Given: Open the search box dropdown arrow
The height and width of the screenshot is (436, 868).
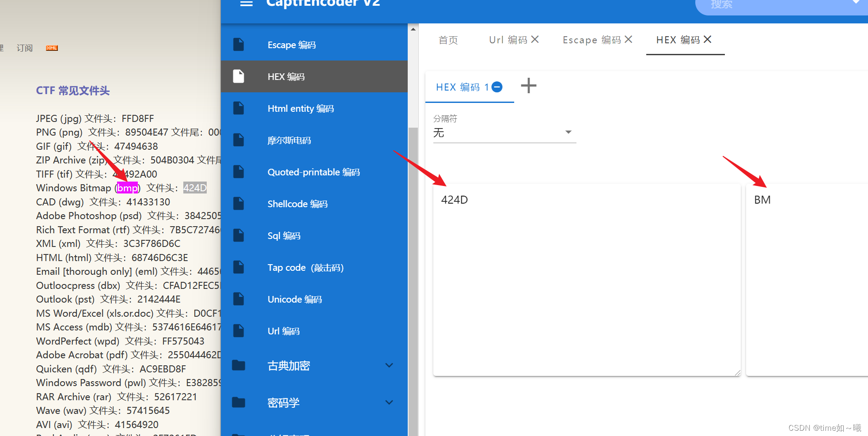Looking at the screenshot, I should pyautogui.click(x=856, y=2).
